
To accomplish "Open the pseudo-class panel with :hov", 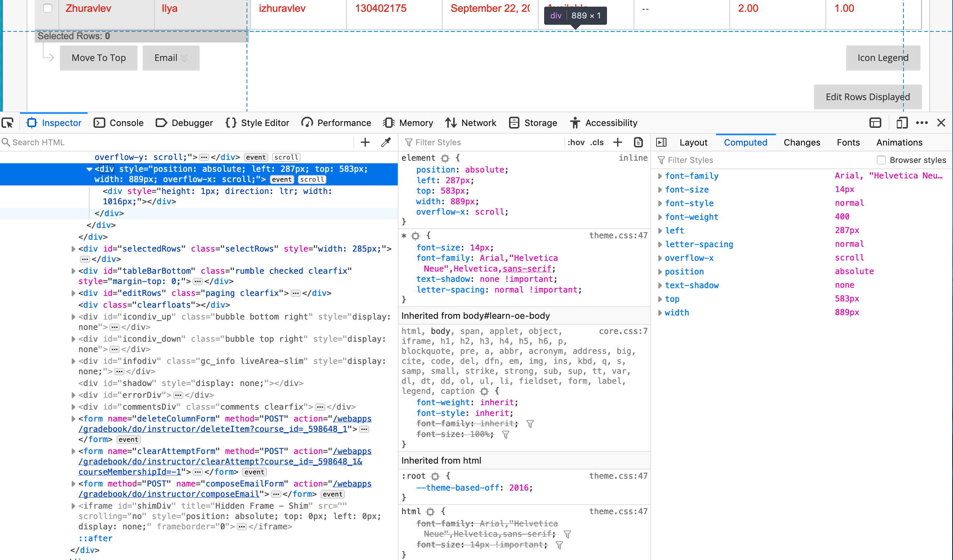I will pos(576,143).
